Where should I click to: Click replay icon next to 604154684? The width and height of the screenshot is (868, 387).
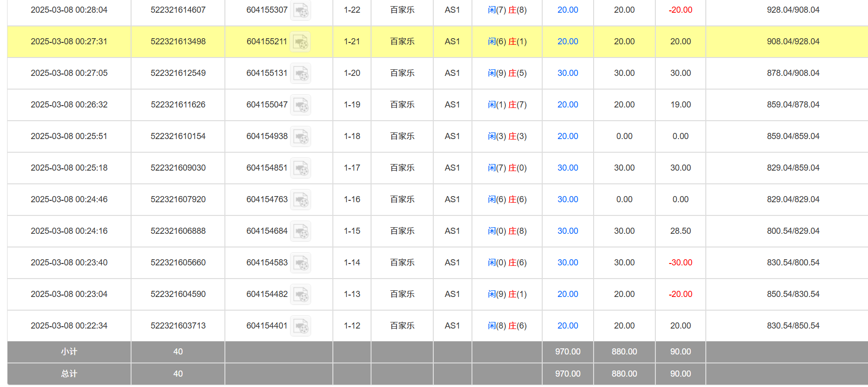(300, 231)
